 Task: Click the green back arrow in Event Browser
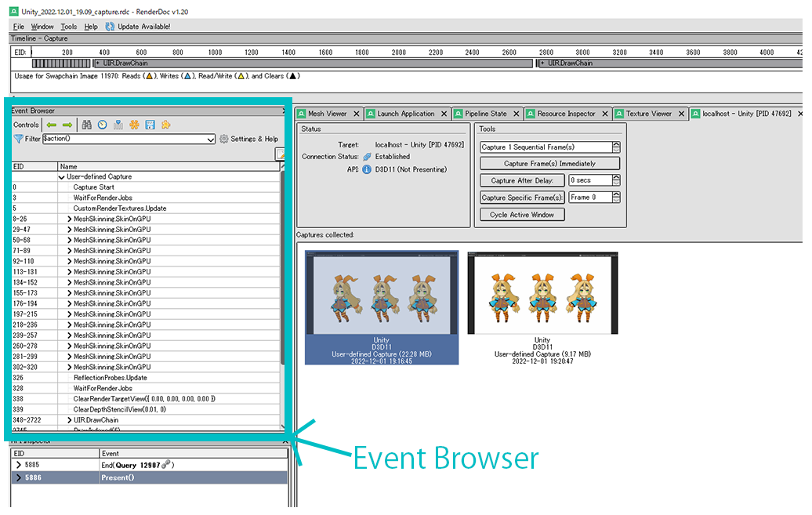[x=53, y=124]
